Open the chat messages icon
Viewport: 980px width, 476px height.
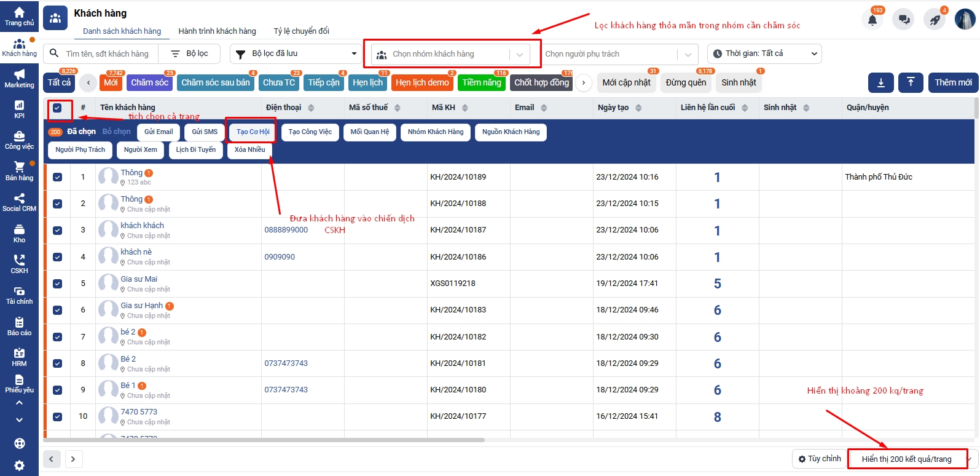(x=904, y=20)
